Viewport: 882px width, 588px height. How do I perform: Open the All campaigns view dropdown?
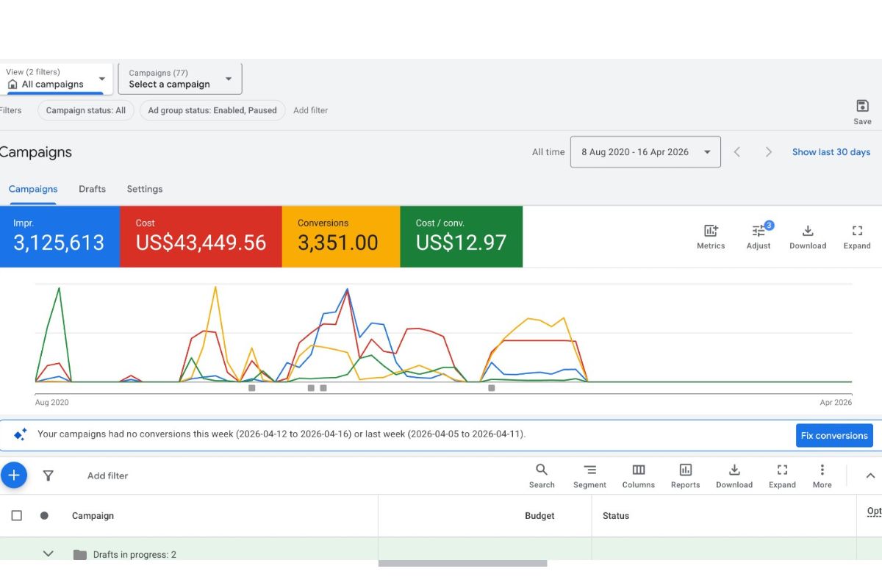(x=57, y=79)
